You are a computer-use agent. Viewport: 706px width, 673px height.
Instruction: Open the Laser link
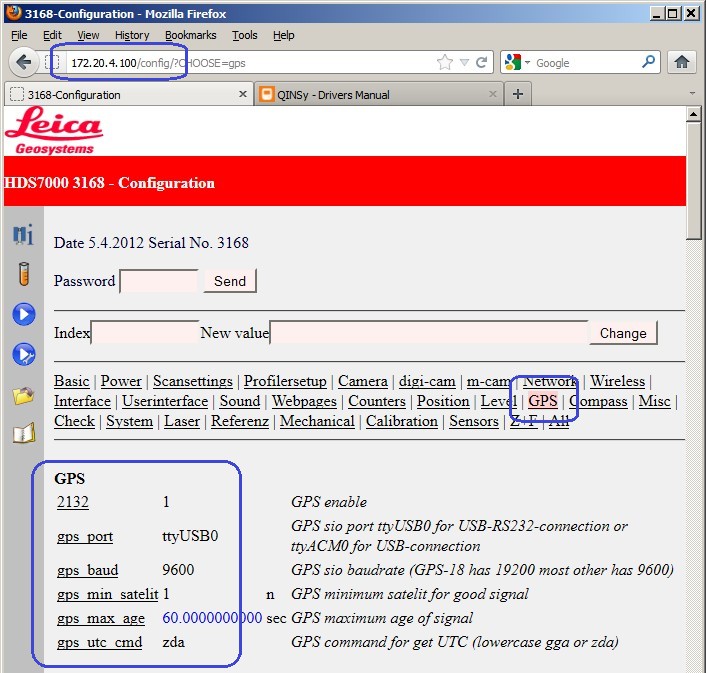(x=182, y=421)
